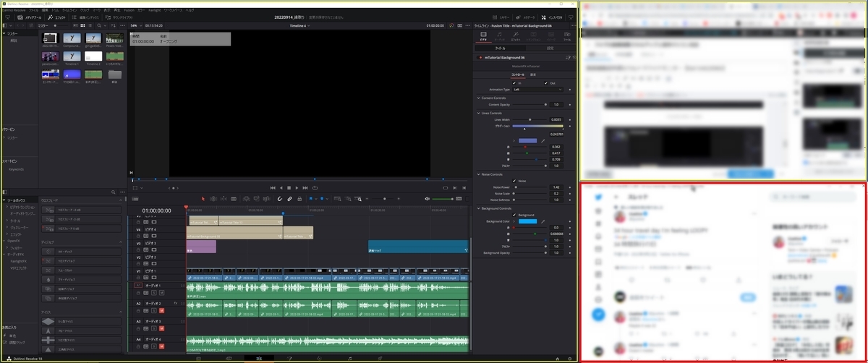
Task: Click the Background Color blue swatch
Action: click(x=527, y=221)
